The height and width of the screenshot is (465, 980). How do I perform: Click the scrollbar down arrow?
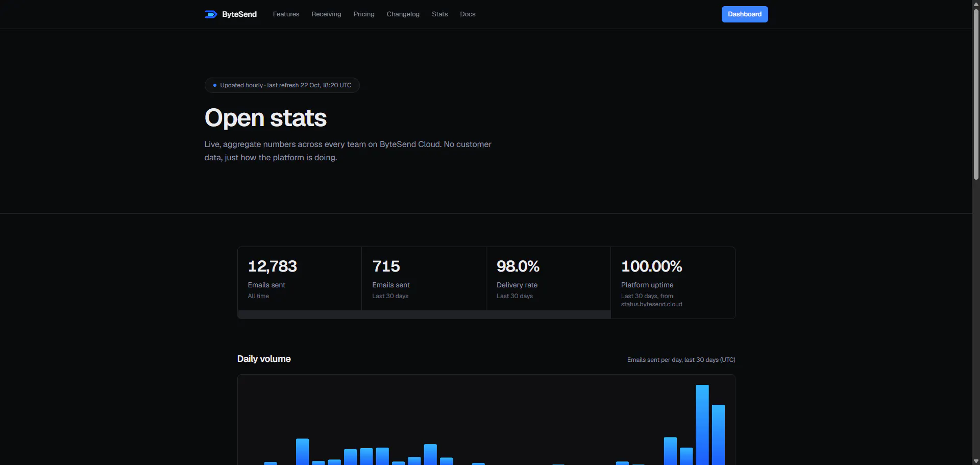[x=976, y=461]
